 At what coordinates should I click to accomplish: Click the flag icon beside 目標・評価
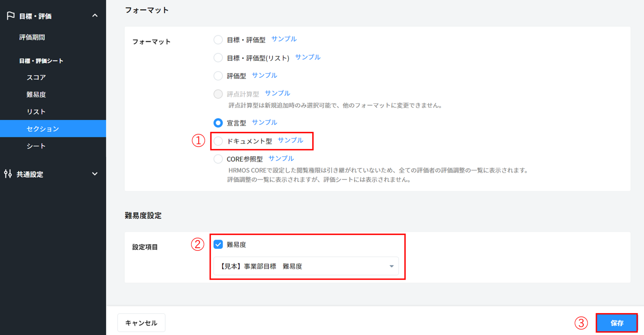10,16
